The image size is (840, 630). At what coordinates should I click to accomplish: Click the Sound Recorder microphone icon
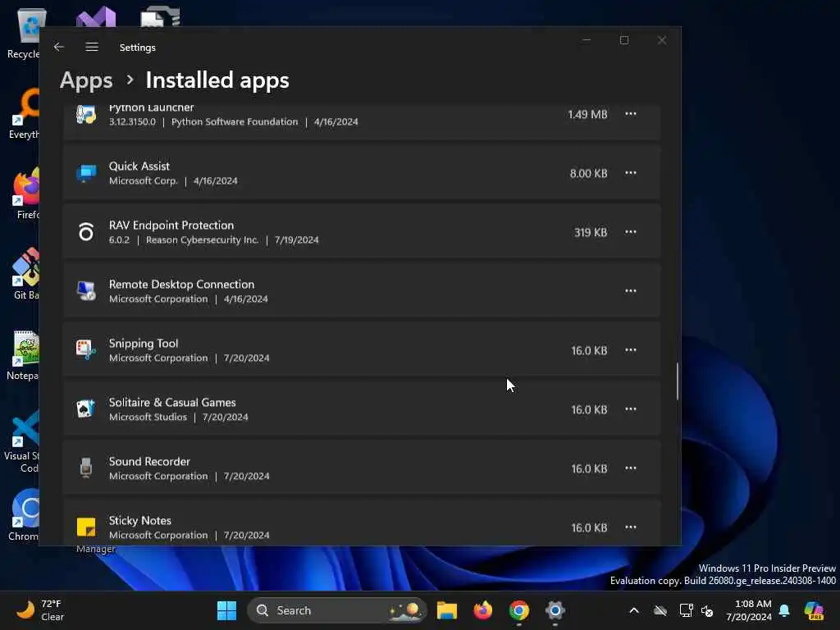pyautogui.click(x=85, y=468)
